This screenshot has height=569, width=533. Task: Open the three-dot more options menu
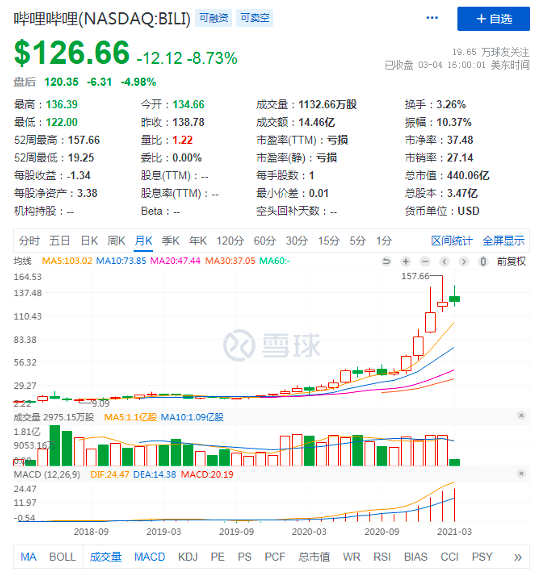(x=431, y=18)
